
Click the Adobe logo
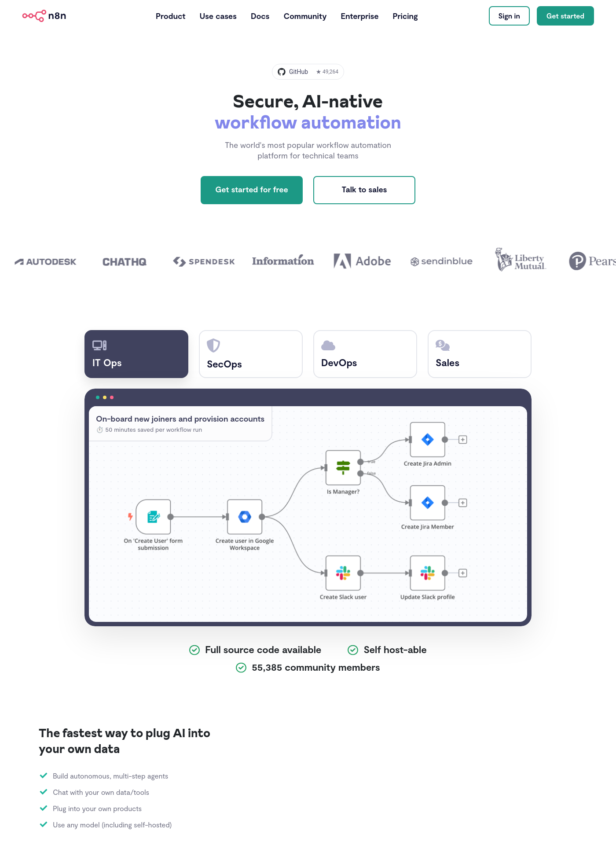(x=362, y=261)
